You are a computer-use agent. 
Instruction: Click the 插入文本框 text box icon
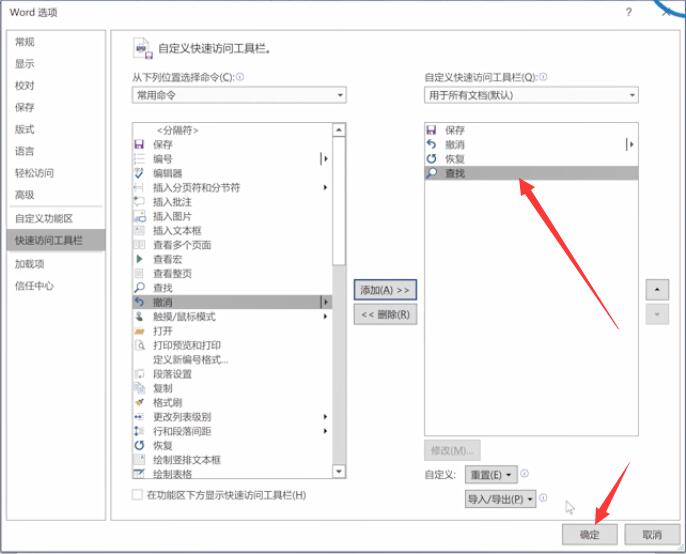coord(139,231)
